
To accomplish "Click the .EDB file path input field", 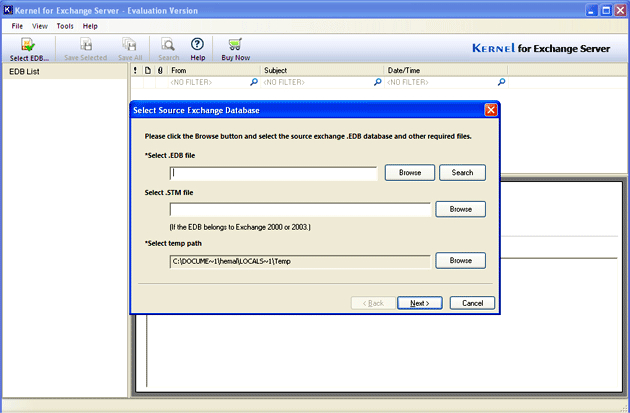I will (x=273, y=173).
